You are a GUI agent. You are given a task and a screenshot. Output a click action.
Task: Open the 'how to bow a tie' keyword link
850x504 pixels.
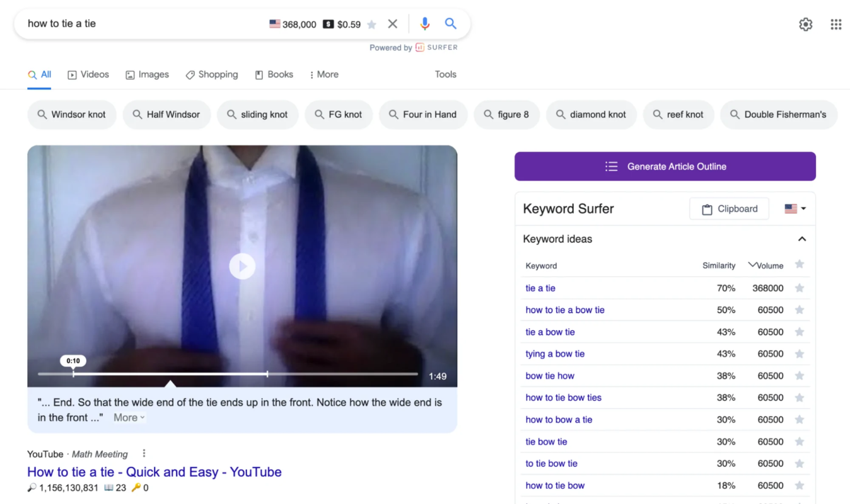(x=559, y=420)
